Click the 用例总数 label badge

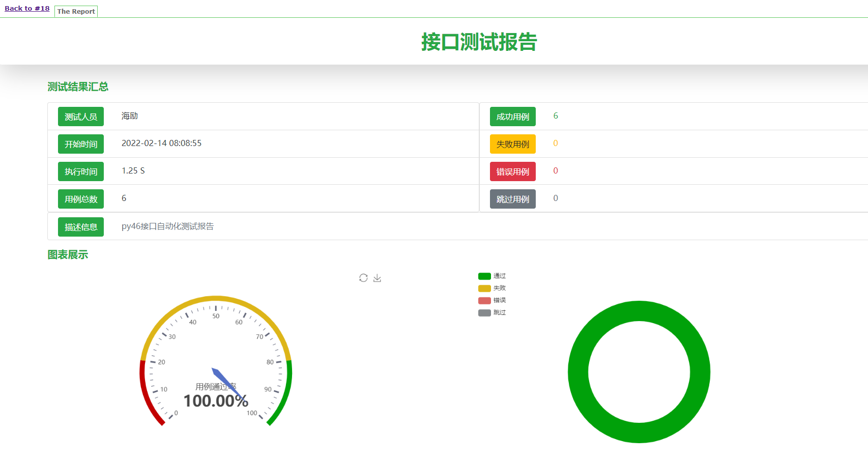point(81,199)
